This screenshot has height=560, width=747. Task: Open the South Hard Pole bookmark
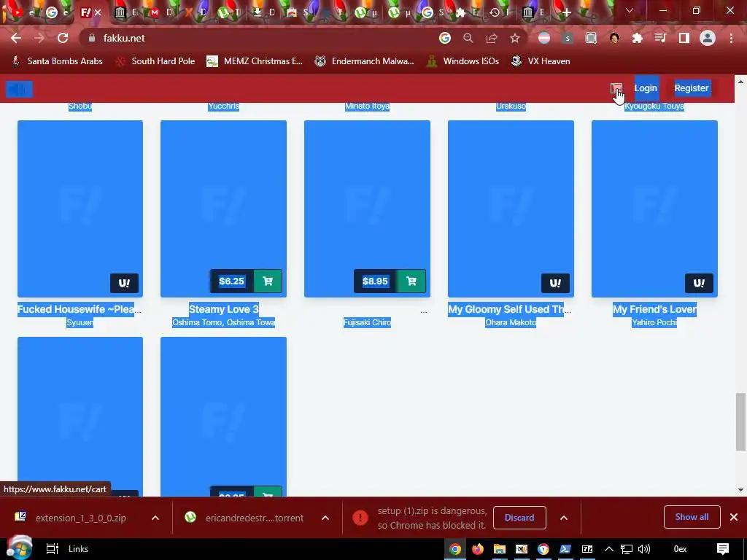(155, 61)
